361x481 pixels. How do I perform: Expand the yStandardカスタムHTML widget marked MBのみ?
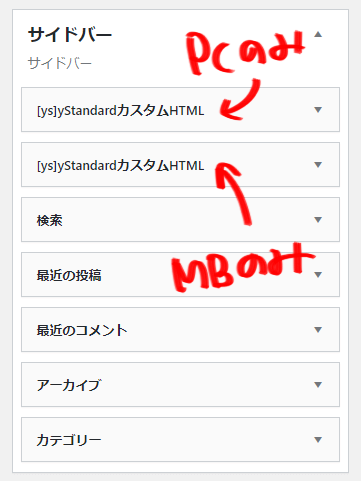pyautogui.click(x=318, y=165)
